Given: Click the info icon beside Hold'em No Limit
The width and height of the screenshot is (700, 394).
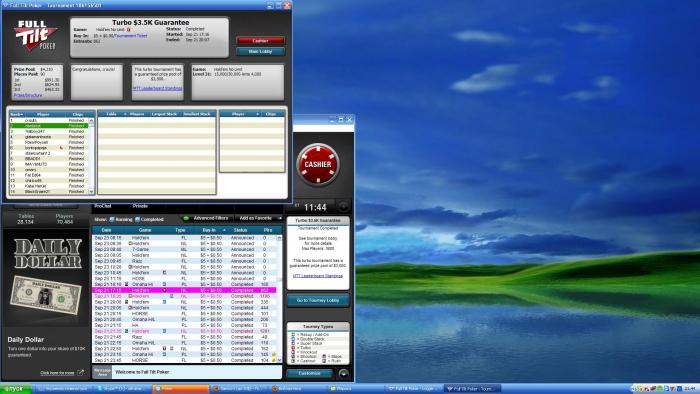Looking at the screenshot, I should (x=129, y=29).
